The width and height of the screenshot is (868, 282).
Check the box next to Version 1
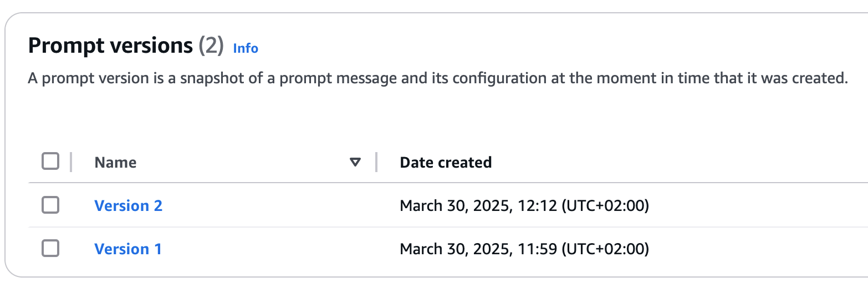(50, 249)
